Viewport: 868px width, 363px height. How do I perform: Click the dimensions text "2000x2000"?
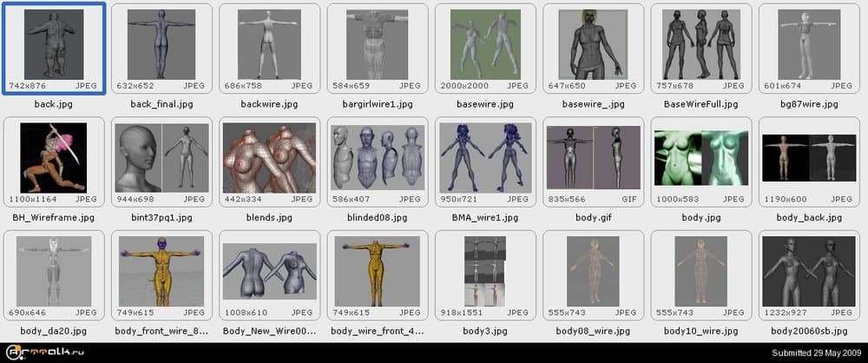coord(464,86)
